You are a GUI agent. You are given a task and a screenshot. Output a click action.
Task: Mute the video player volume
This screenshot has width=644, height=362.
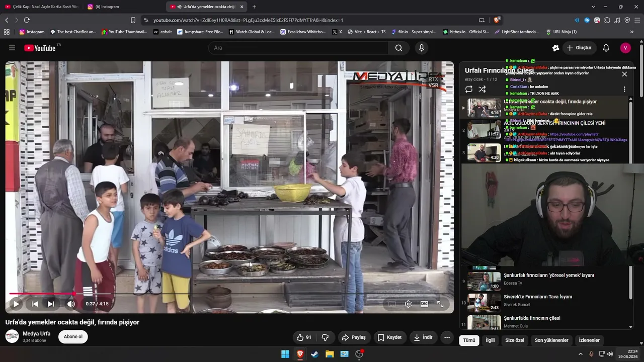tap(71, 304)
